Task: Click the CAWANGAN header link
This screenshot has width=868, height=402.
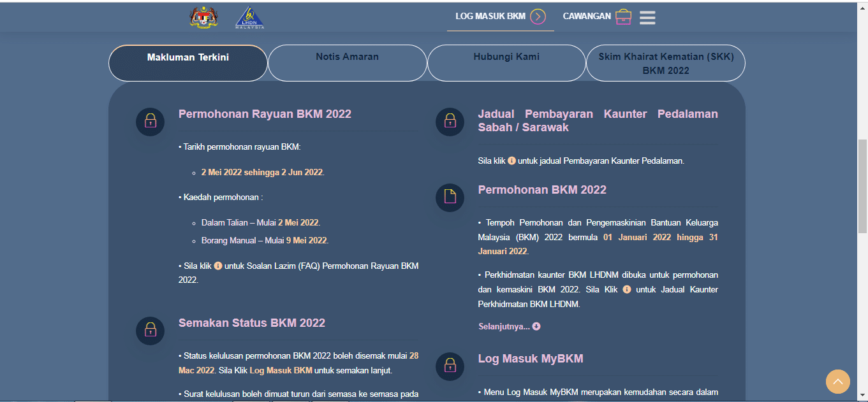Action: click(x=587, y=17)
